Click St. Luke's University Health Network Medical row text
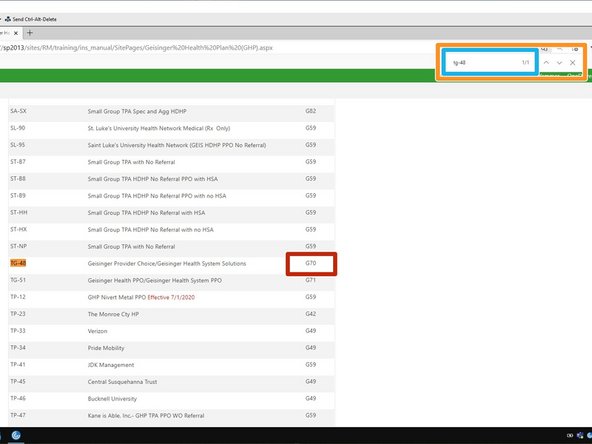 [159, 128]
